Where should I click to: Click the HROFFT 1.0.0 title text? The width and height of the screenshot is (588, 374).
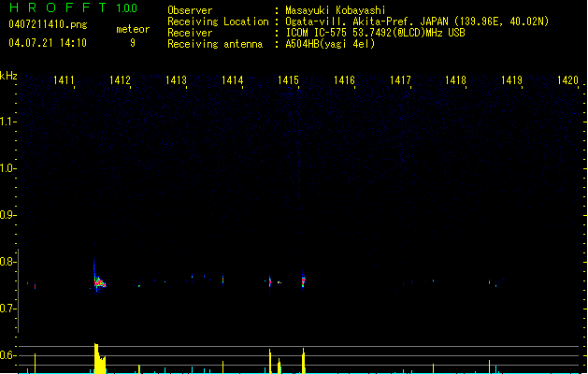[x=73, y=7]
